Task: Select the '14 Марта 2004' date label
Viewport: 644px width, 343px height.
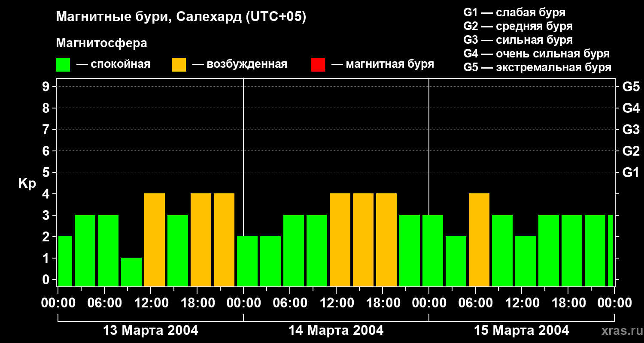Action: (336, 331)
